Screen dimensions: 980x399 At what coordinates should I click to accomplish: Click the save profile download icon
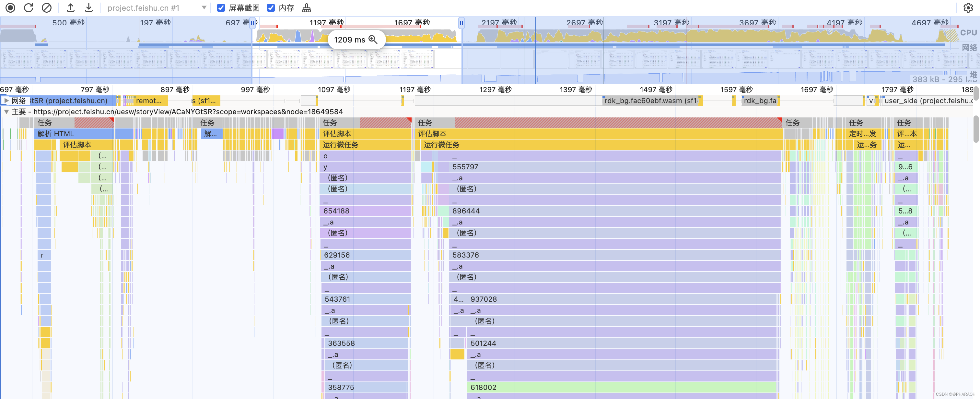89,7
